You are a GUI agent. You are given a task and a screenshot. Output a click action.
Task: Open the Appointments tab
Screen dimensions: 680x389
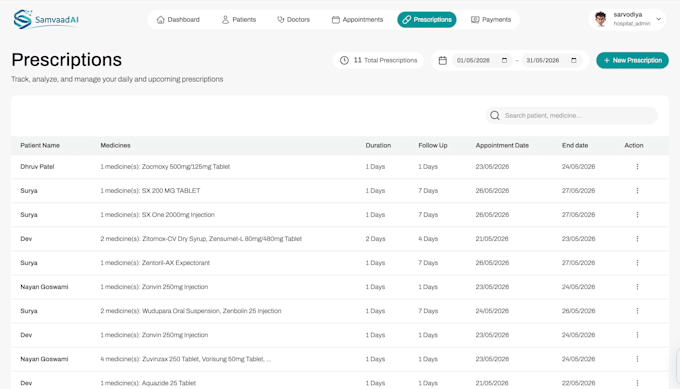click(x=357, y=20)
